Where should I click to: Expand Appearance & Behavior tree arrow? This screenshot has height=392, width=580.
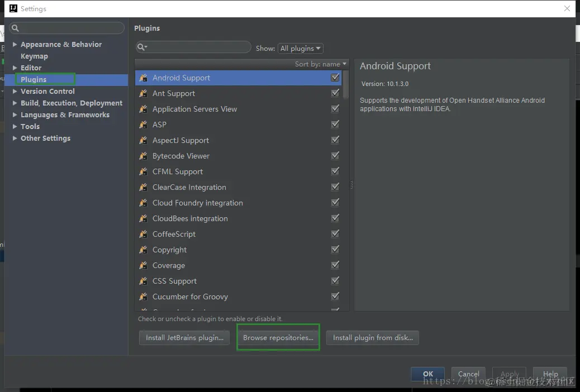coord(15,44)
